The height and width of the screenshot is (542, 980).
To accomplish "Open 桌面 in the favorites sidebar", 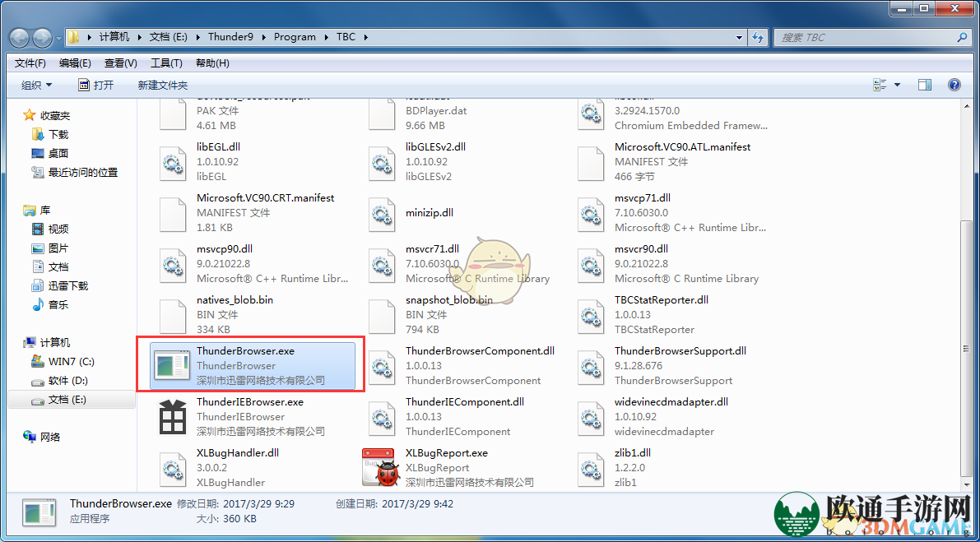I will coord(58,154).
